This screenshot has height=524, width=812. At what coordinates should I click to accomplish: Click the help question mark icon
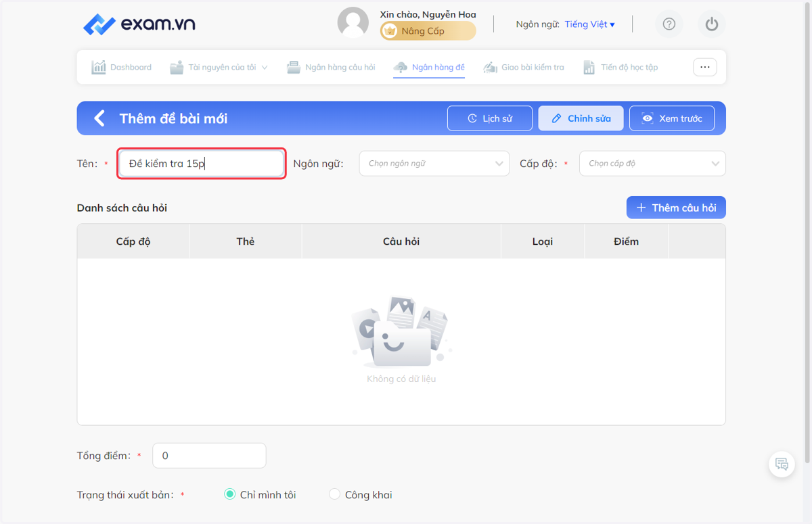click(669, 24)
